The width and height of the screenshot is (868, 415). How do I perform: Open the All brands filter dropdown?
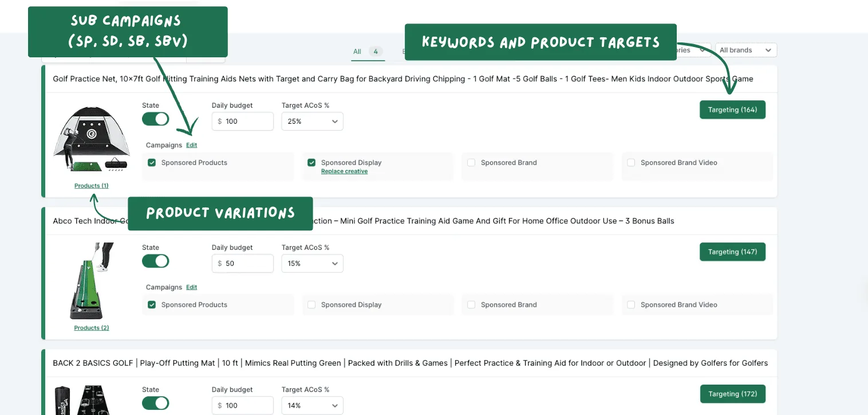click(x=746, y=50)
